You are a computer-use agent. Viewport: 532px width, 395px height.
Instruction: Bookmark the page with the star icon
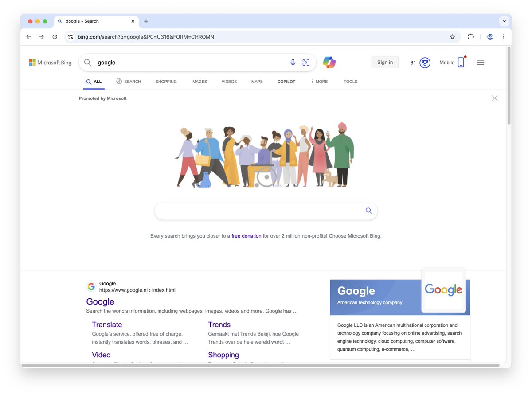(x=452, y=37)
